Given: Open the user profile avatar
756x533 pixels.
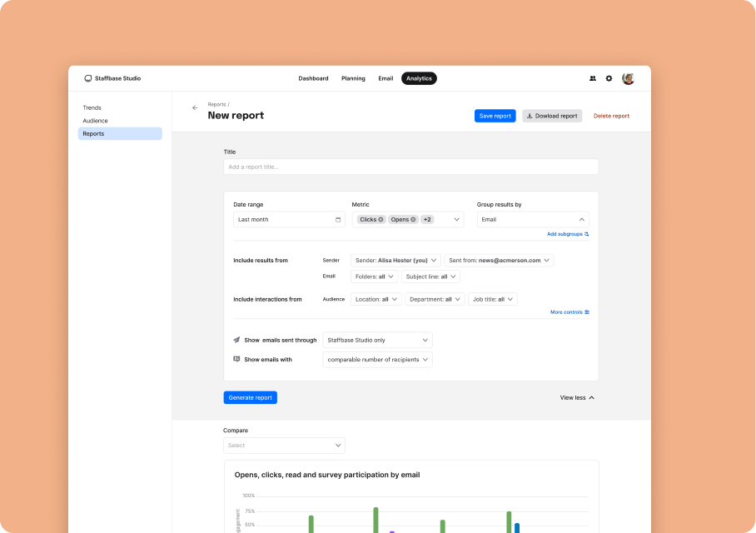Looking at the screenshot, I should pos(628,78).
